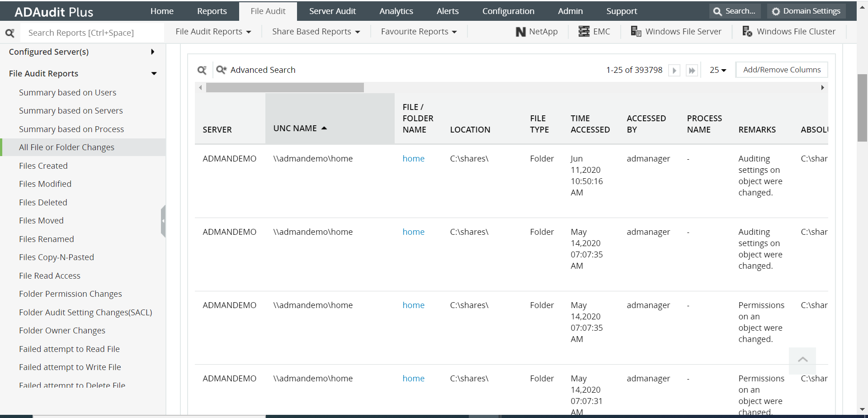Click the home link in Jun 11 row
The image size is (868, 418).
(x=413, y=159)
